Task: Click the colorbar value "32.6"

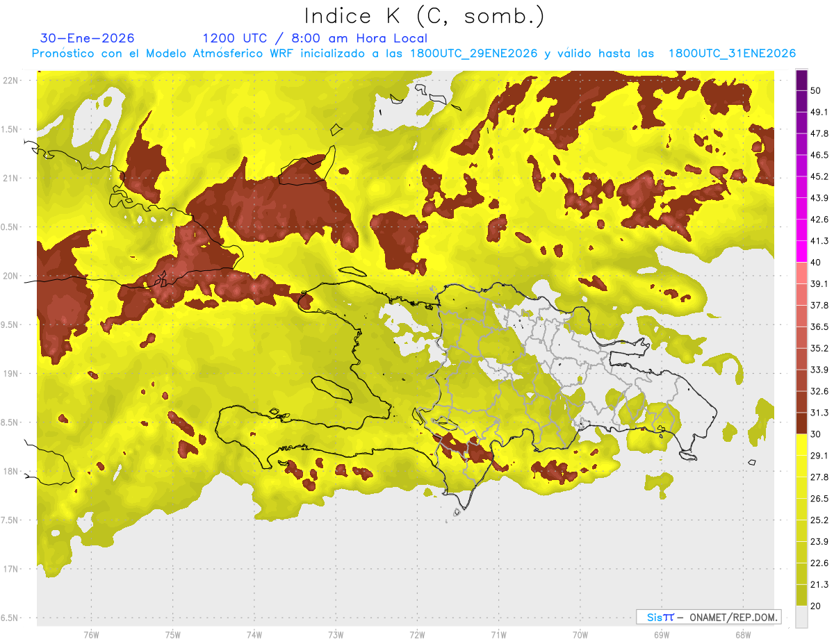Action: click(x=819, y=391)
